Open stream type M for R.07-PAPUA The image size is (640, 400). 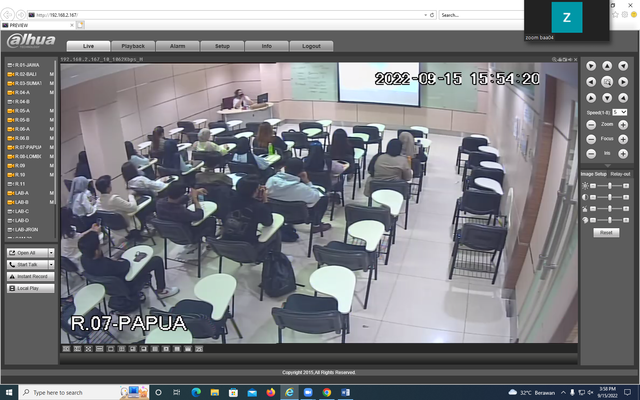[52, 147]
